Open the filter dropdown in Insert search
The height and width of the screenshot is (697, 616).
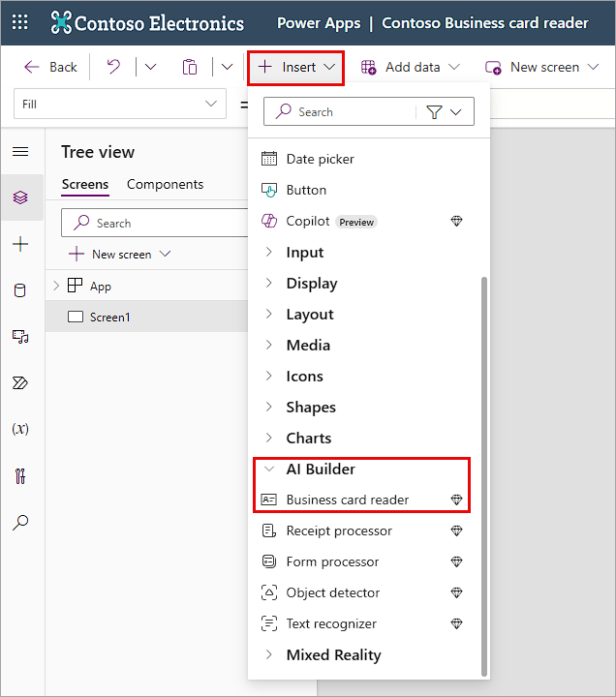(x=445, y=112)
